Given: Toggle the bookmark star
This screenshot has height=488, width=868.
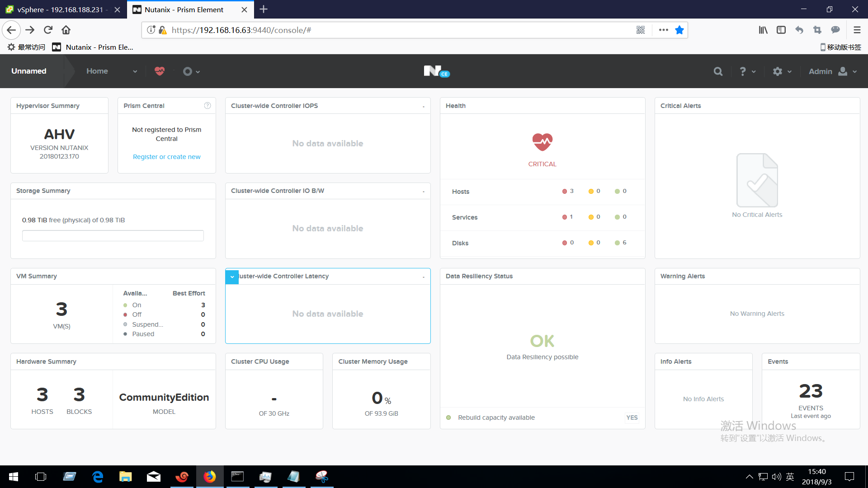Looking at the screenshot, I should click(679, 30).
